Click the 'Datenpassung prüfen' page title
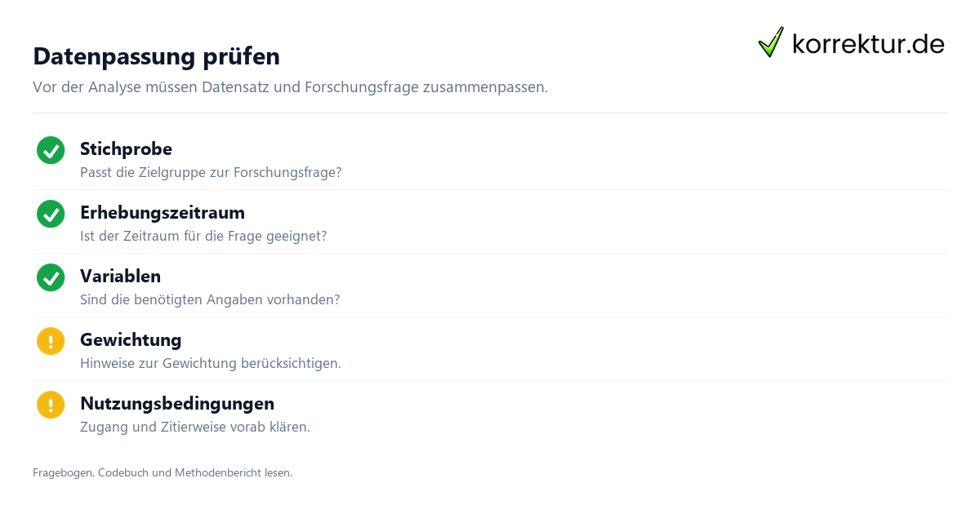Image resolution: width=980 pixels, height=514 pixels. tap(156, 56)
